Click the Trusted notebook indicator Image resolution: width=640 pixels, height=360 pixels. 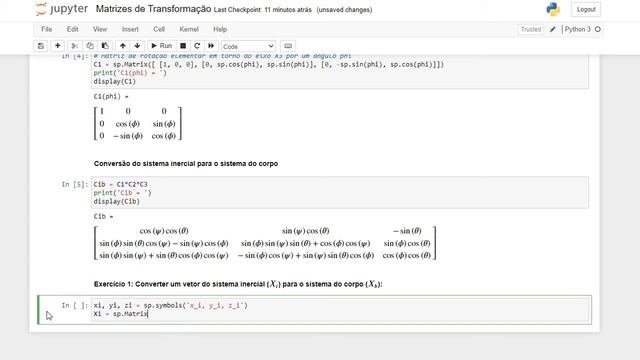(531, 29)
